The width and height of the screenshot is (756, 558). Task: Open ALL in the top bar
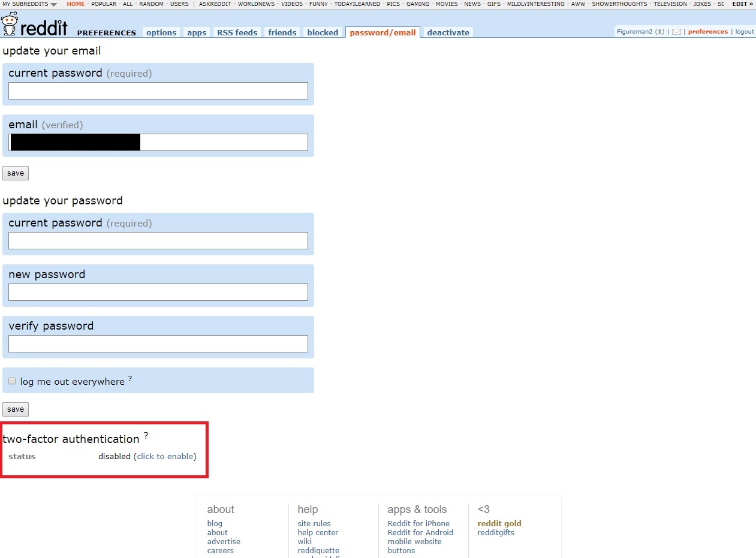pyautogui.click(x=128, y=4)
